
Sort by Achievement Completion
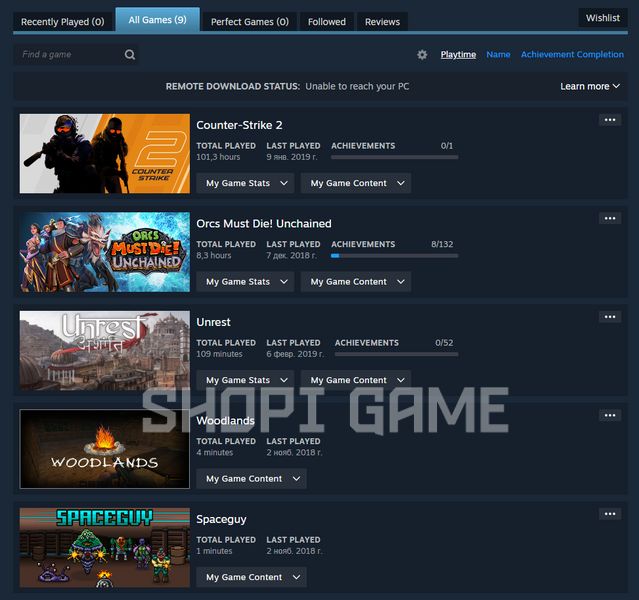click(x=572, y=55)
